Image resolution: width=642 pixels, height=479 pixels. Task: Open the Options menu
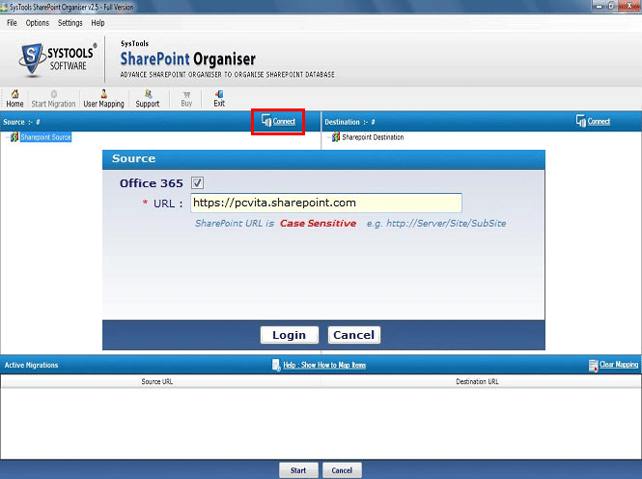[37, 23]
